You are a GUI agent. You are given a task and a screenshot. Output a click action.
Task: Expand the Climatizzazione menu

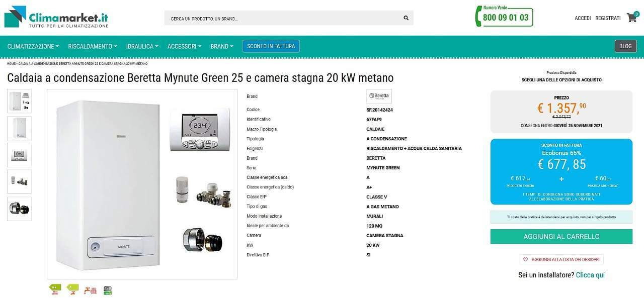coord(33,46)
